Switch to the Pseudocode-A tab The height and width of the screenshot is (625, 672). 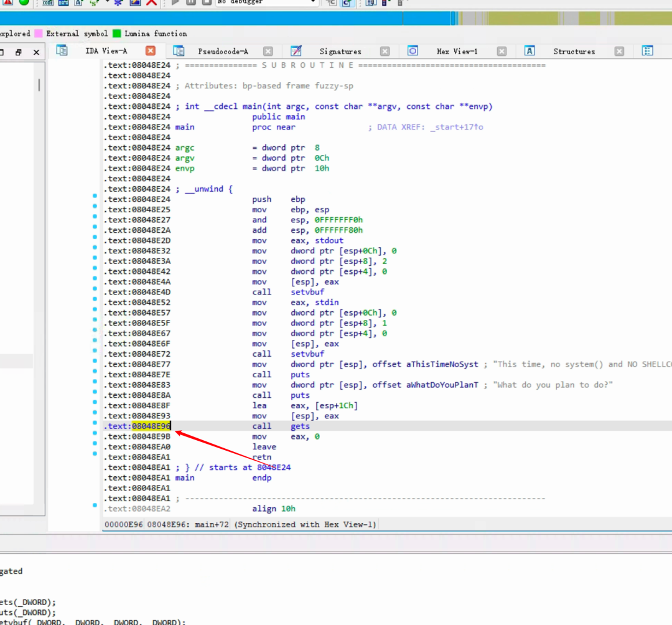pyautogui.click(x=223, y=52)
